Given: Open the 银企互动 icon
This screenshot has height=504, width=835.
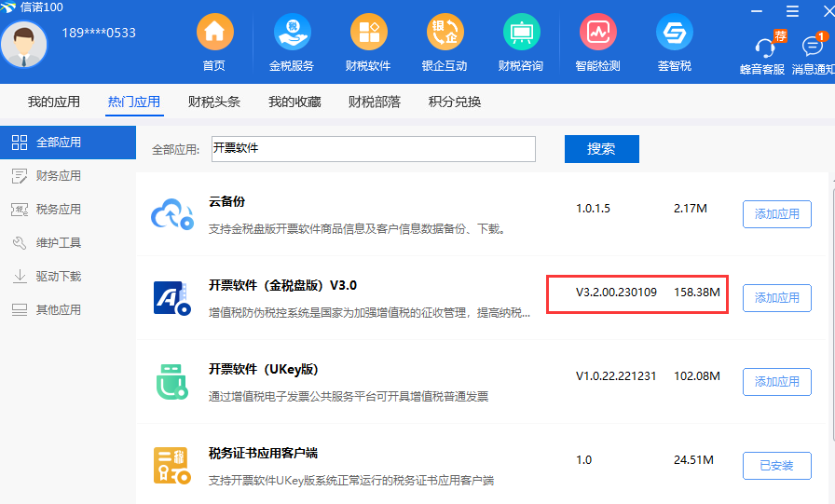Looking at the screenshot, I should tap(445, 33).
